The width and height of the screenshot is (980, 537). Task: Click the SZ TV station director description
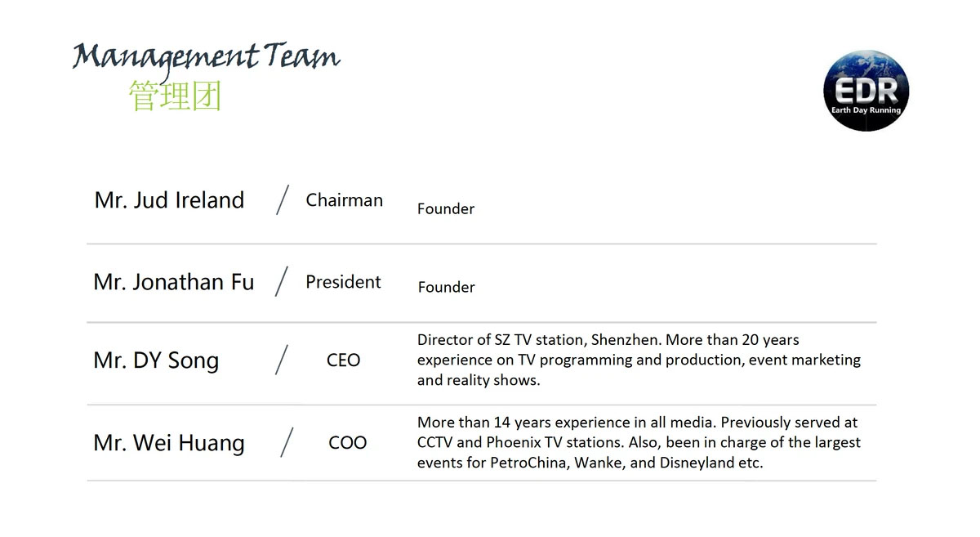click(639, 360)
